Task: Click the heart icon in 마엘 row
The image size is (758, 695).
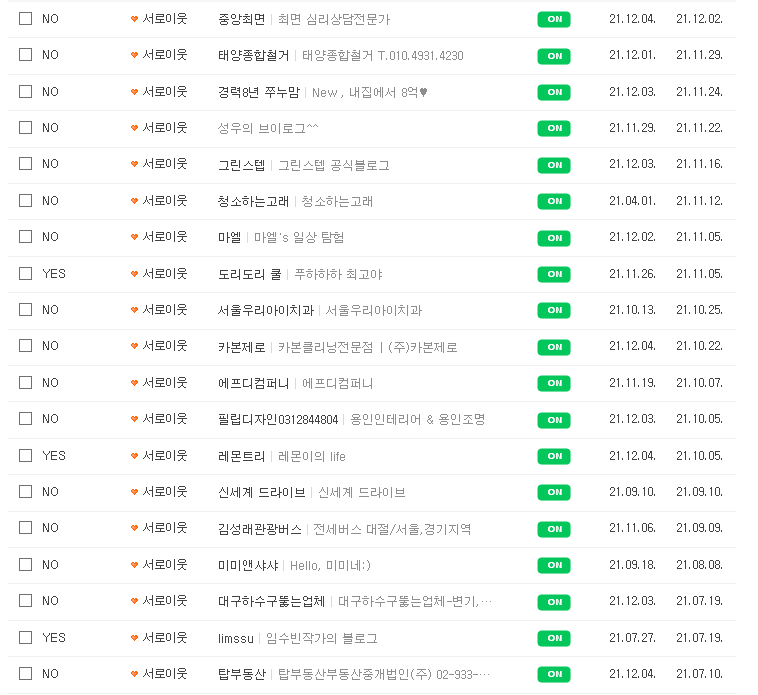Action: [x=134, y=237]
